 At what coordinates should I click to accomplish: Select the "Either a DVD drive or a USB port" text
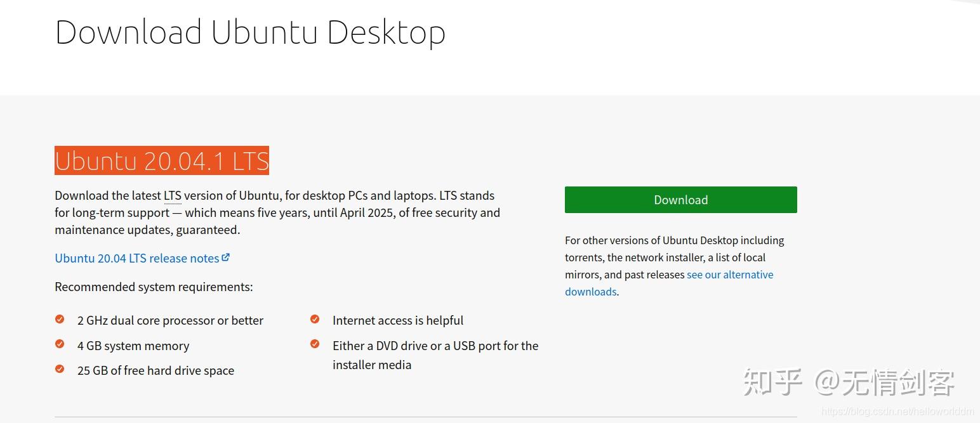point(435,346)
